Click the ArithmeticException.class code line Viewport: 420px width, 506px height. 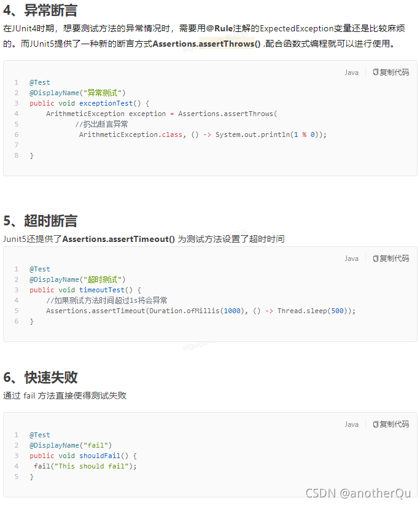[x=203, y=134]
